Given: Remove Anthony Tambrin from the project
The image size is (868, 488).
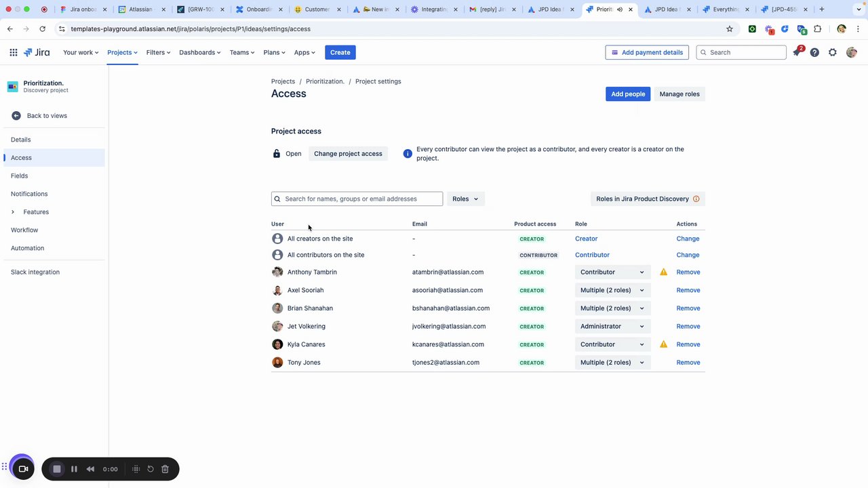Looking at the screenshot, I should (x=688, y=272).
